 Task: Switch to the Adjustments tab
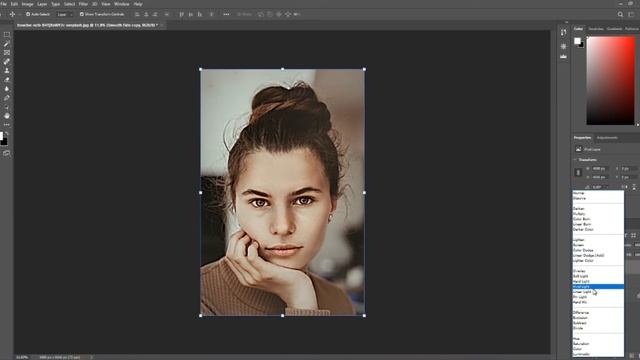pyautogui.click(x=607, y=138)
